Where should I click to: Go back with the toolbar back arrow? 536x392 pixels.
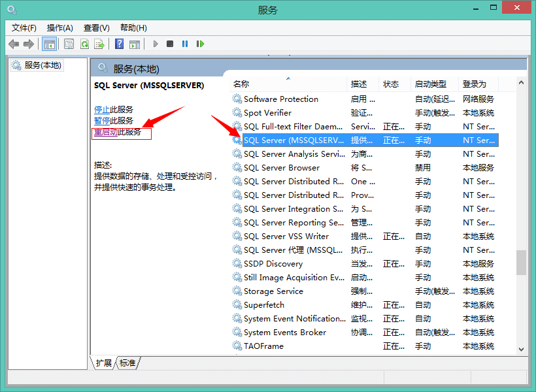tap(14, 44)
